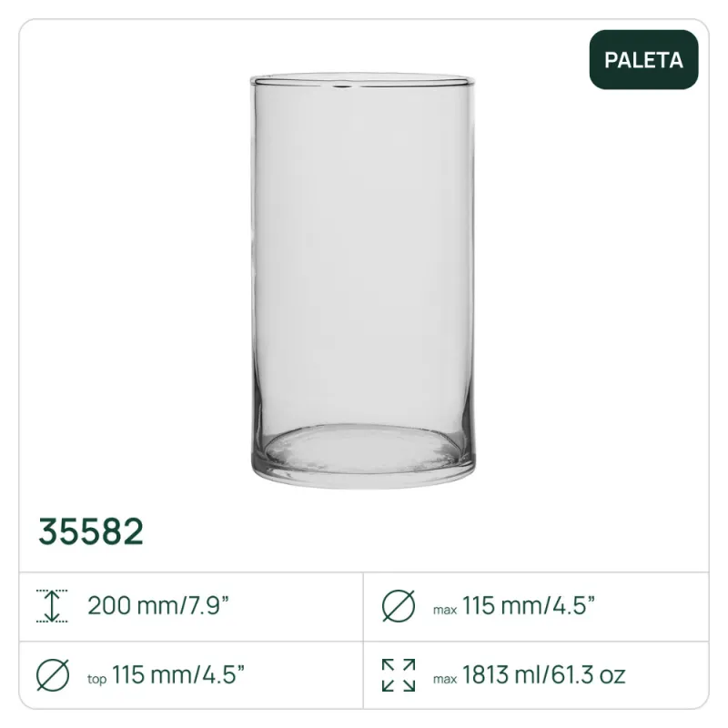Click the vertical height arrow icon
Viewport: 728px width, 728px height.
[52, 605]
